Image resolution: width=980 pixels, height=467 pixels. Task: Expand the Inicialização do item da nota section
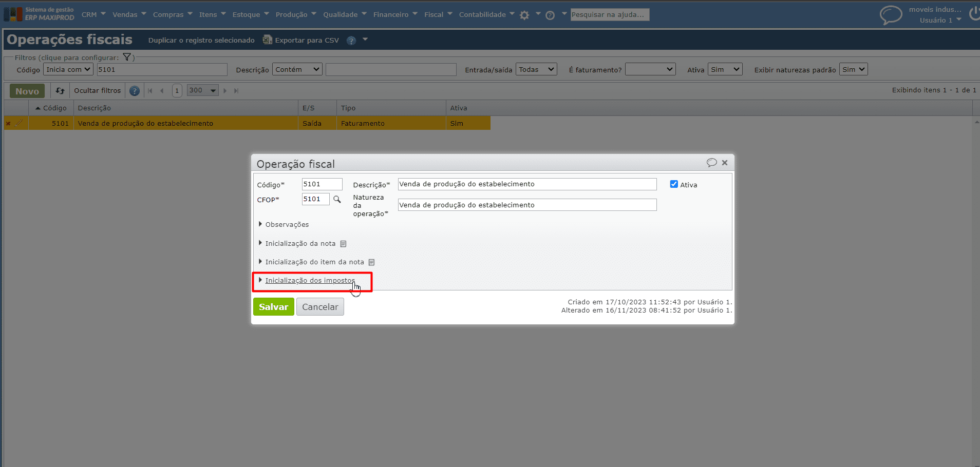311,262
